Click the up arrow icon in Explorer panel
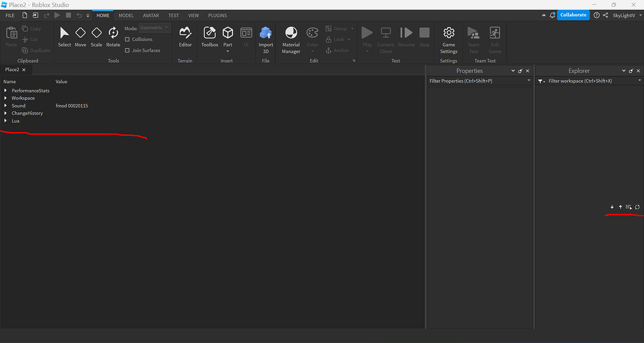644x343 pixels. (x=620, y=207)
